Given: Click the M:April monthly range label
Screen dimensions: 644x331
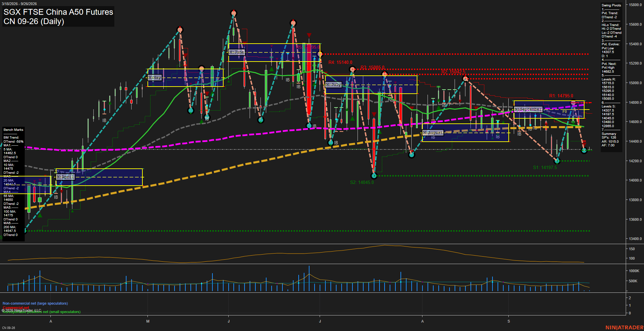Looking at the screenshot, I should pos(65,177).
